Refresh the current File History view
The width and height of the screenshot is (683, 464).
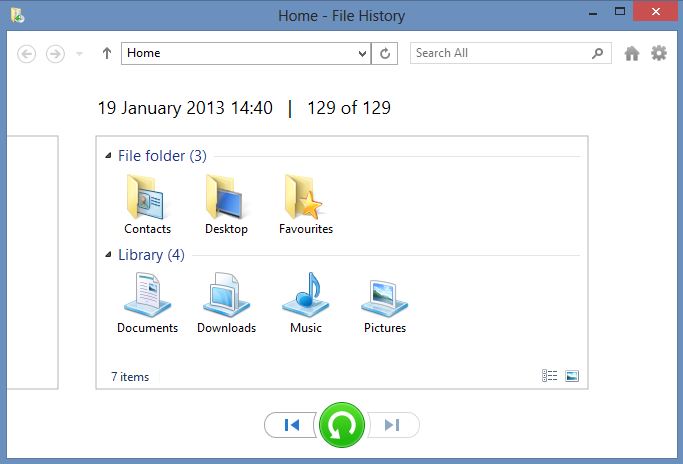[x=385, y=54]
